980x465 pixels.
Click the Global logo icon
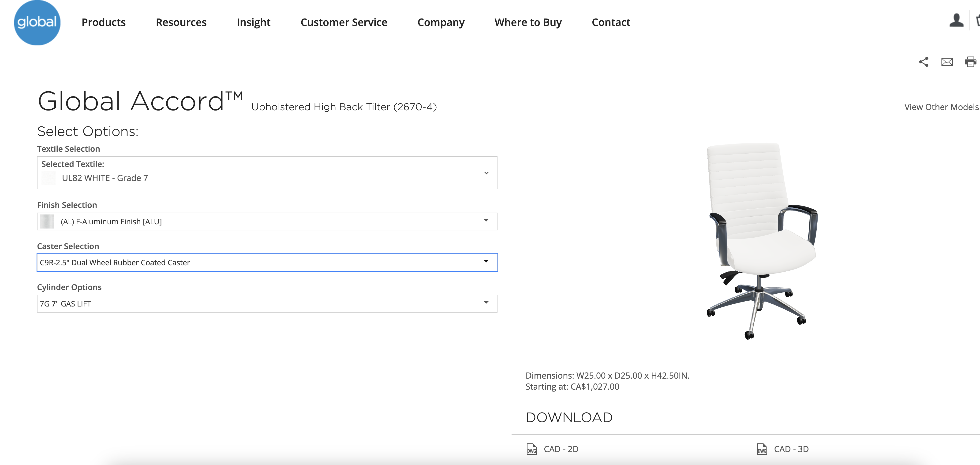[x=37, y=23]
